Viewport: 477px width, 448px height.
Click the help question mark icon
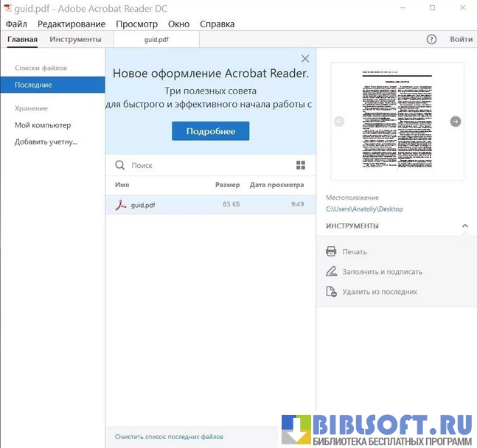coord(431,39)
